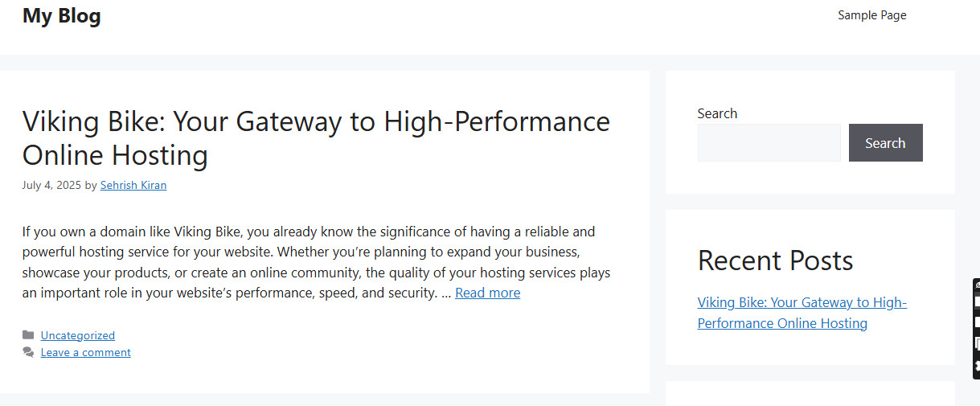
Task: Open the Sample Page menu item
Action: 871,15
